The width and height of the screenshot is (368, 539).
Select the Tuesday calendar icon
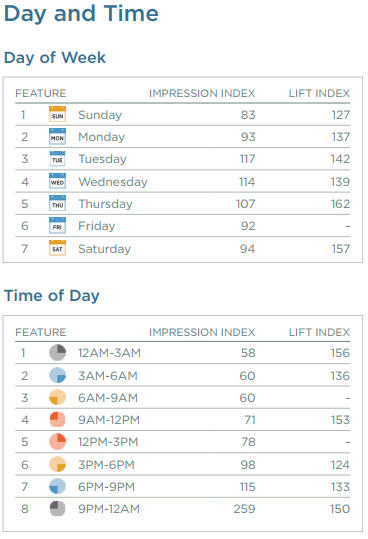tap(57, 159)
